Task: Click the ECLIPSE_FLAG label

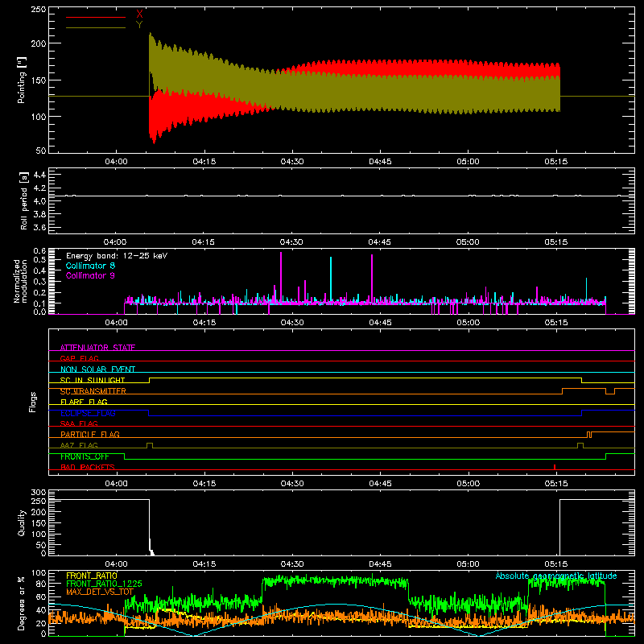Action: [x=88, y=413]
